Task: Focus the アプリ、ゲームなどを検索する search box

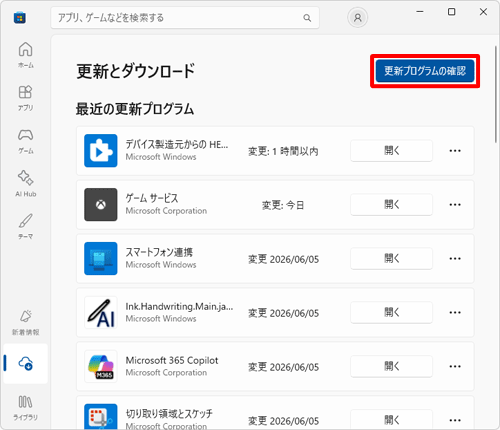Action: 185,18
